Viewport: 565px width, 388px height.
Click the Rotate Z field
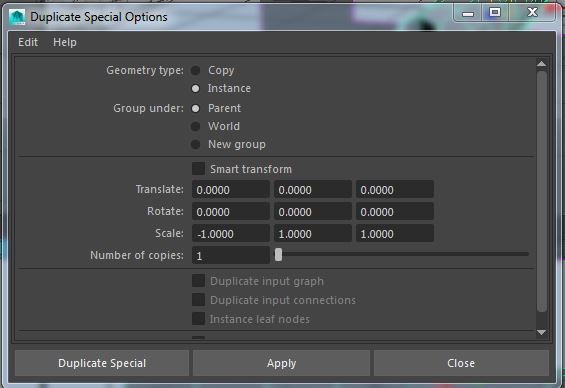[395, 211]
